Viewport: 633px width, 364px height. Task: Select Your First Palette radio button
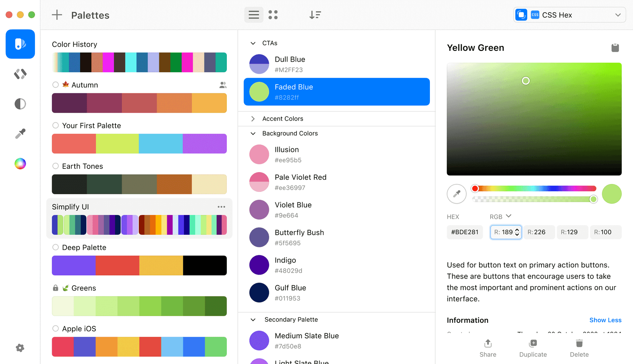click(x=55, y=125)
